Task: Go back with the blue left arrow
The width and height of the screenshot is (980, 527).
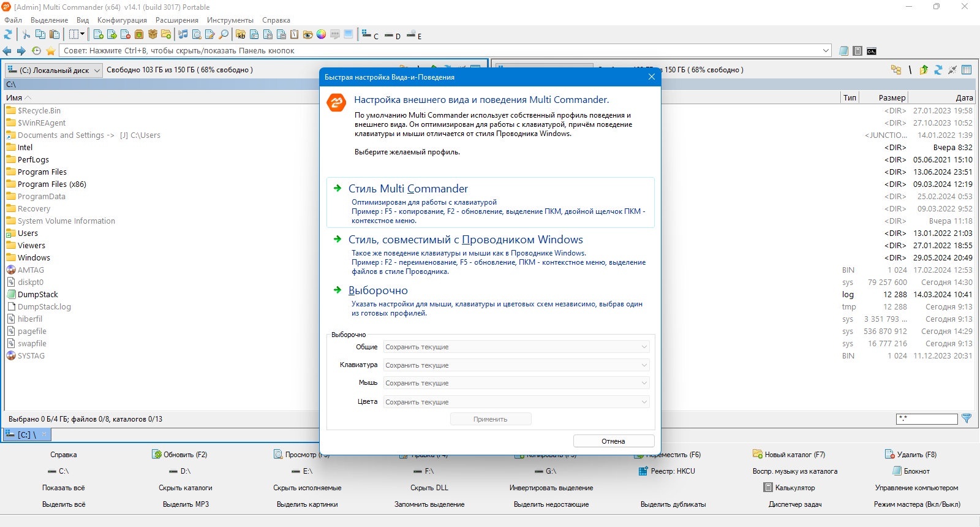Action: point(7,51)
